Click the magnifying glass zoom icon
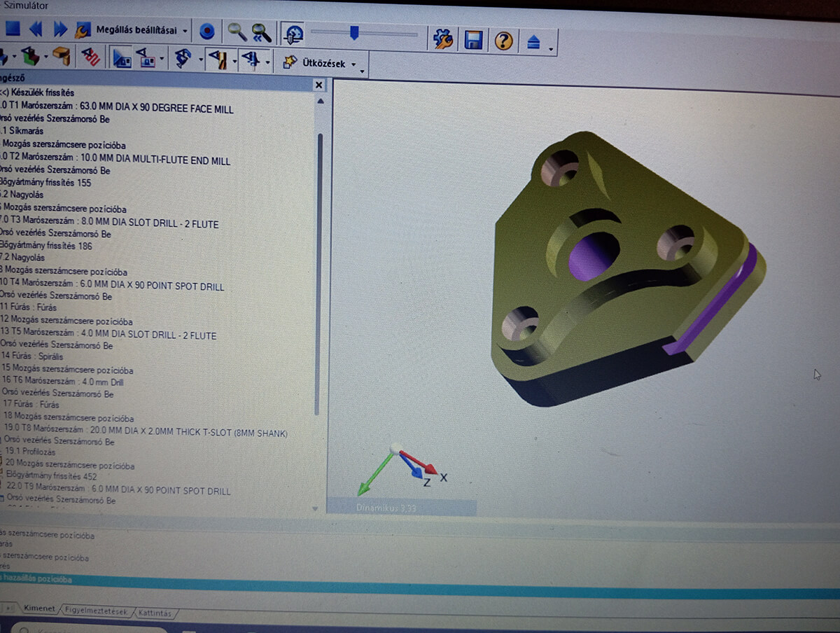840x633 pixels. click(237, 32)
